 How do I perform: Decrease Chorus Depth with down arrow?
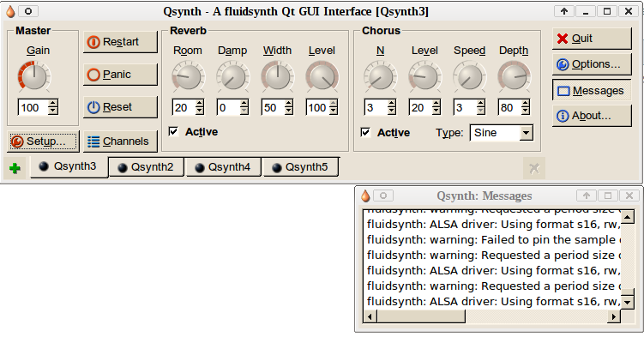pyautogui.click(x=526, y=111)
